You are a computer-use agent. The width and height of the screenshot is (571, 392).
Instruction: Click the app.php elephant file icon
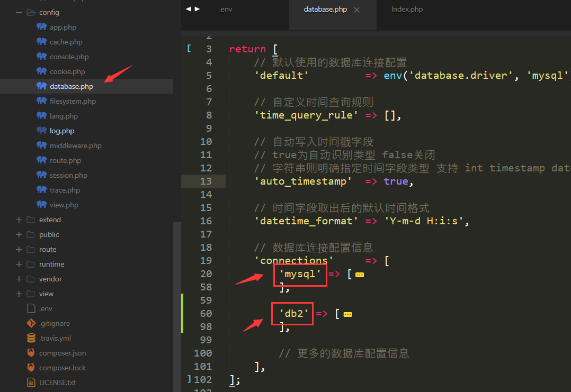[x=41, y=26]
